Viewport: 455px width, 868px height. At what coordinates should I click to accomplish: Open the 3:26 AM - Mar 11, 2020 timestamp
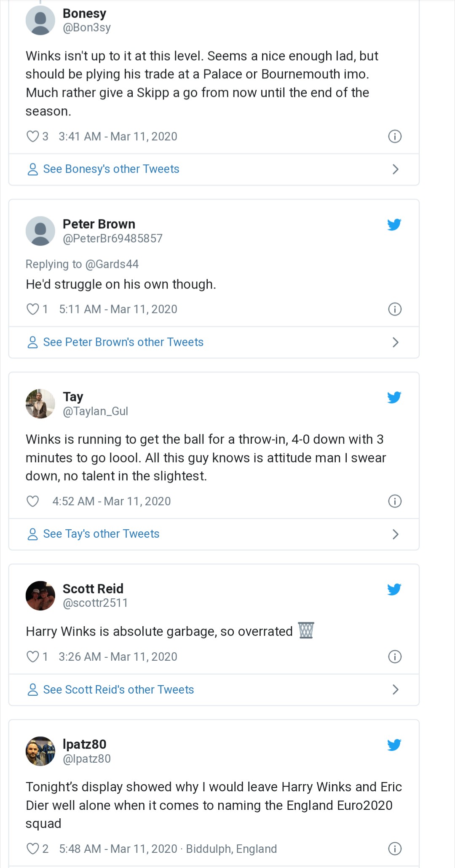pos(118,657)
